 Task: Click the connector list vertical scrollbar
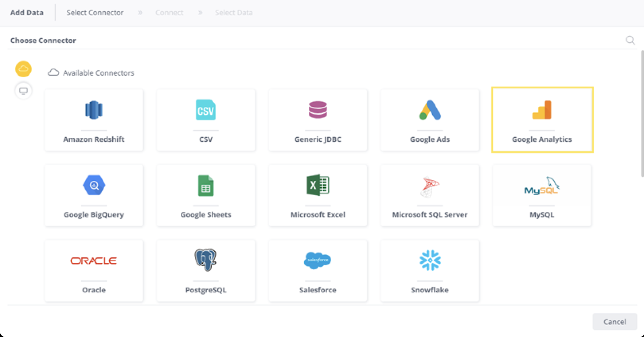[642, 114]
